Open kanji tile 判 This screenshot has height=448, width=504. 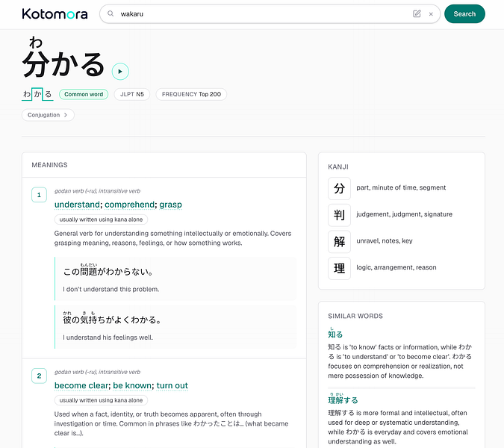click(x=339, y=215)
